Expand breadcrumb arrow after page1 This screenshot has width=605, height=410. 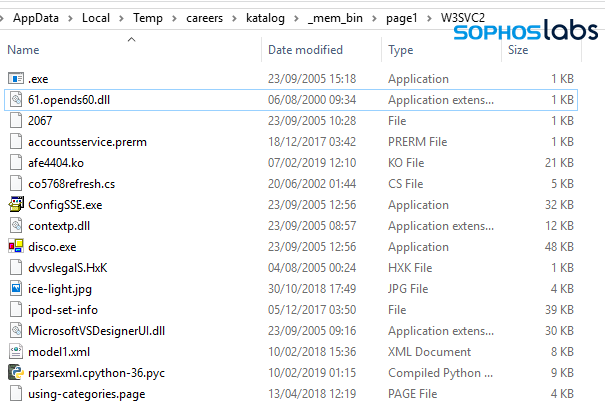coord(406,17)
